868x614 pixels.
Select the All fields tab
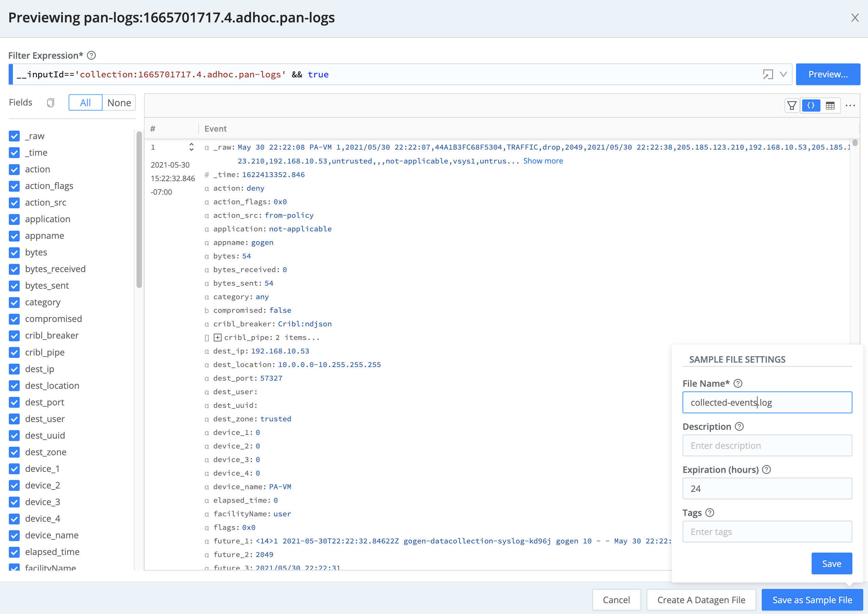[x=85, y=103]
